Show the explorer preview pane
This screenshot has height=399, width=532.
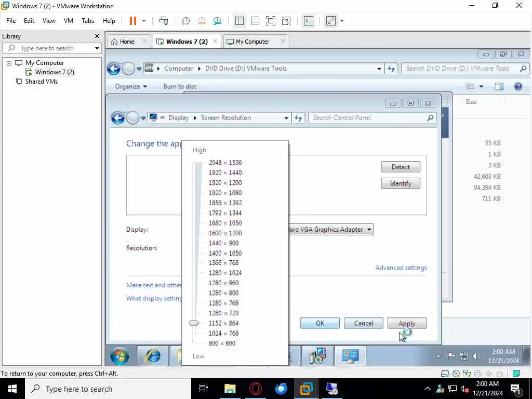coord(499,87)
